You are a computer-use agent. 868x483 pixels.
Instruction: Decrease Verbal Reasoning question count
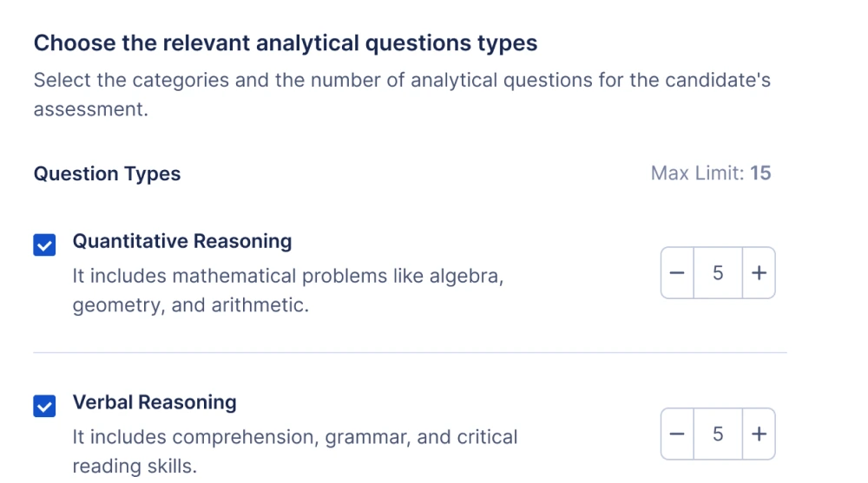tap(678, 434)
